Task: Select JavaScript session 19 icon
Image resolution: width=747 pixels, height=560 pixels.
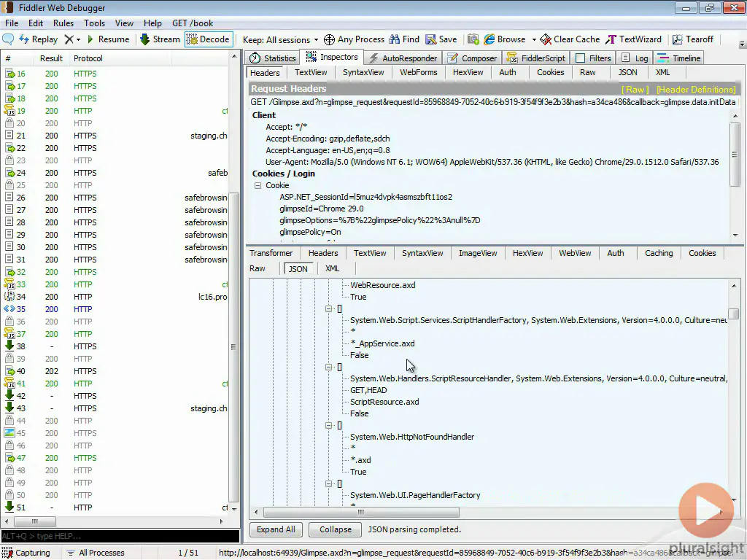Action: coord(9,111)
